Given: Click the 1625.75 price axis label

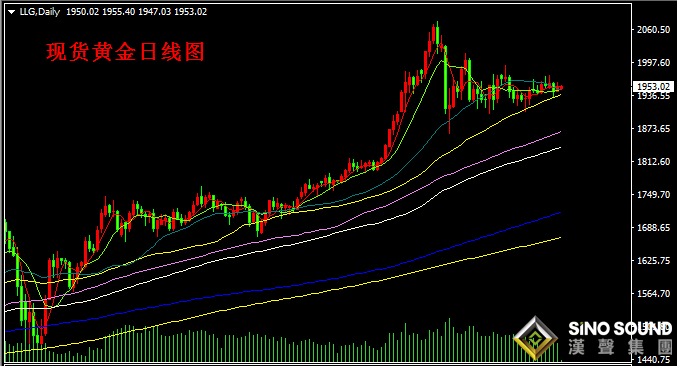Looking at the screenshot, I should click(x=653, y=261).
